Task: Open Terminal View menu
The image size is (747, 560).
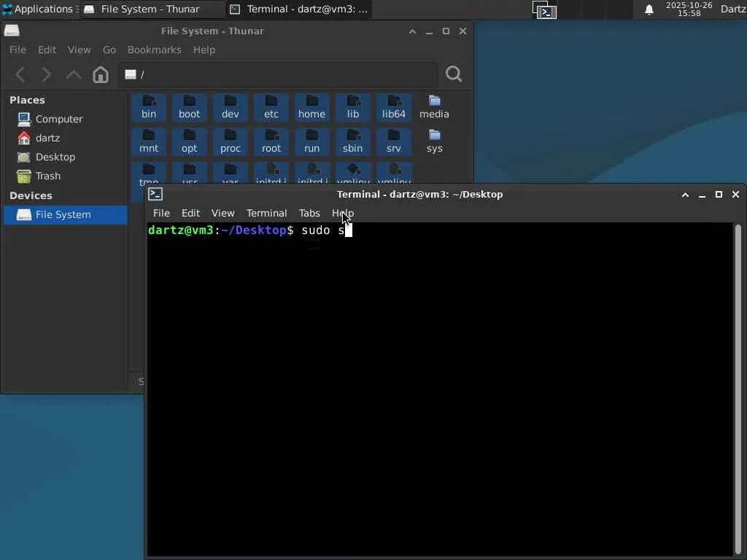Action: coord(223,213)
